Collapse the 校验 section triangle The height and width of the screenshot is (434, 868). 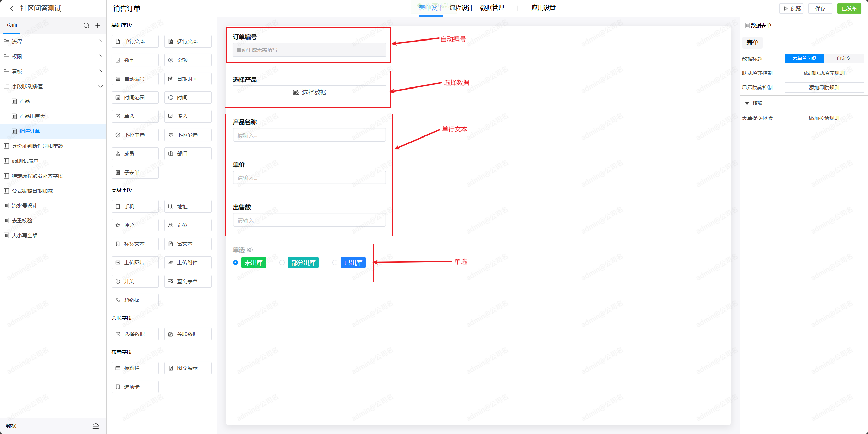(x=747, y=103)
